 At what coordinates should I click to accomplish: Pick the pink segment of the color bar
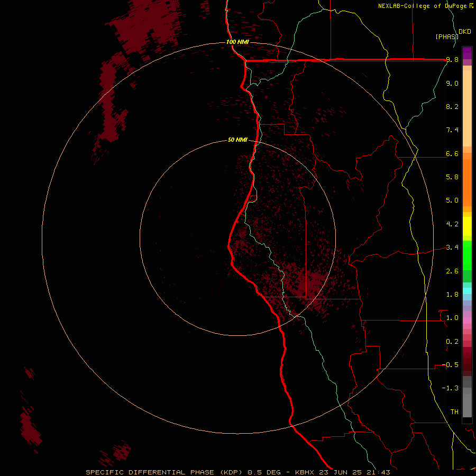coord(467,321)
